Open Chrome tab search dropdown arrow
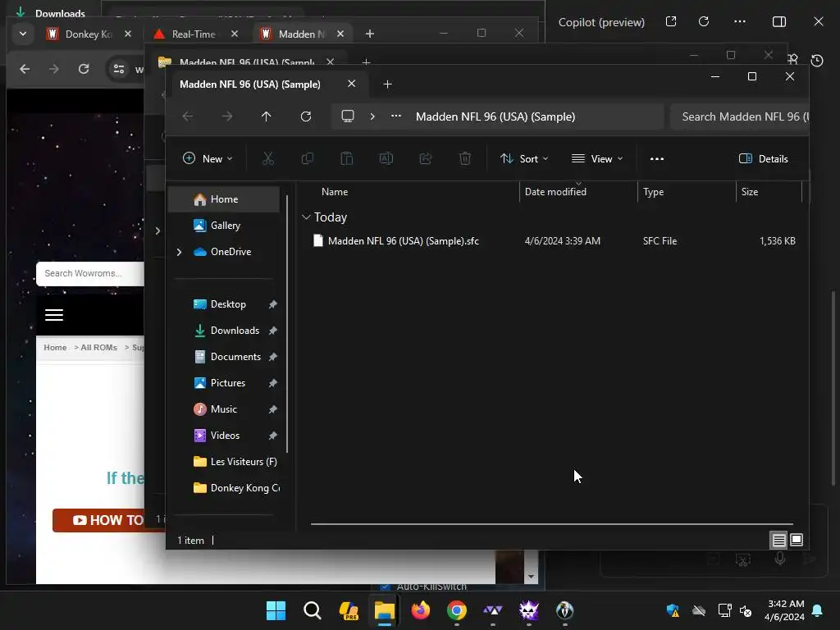This screenshot has width=840, height=630. pyautogui.click(x=22, y=34)
